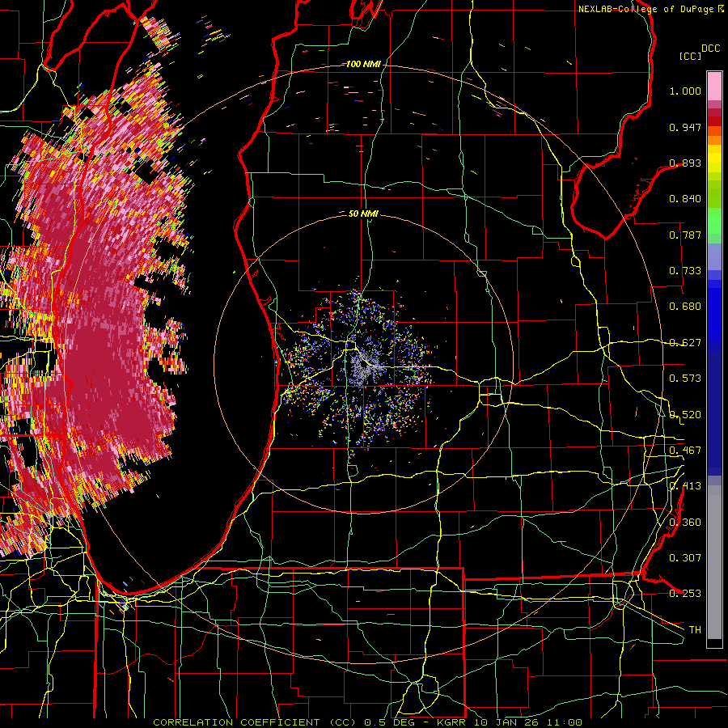Viewport: 728px width, 728px height.
Task: Click the DCC label above the color scale
Action: pyautogui.click(x=710, y=49)
